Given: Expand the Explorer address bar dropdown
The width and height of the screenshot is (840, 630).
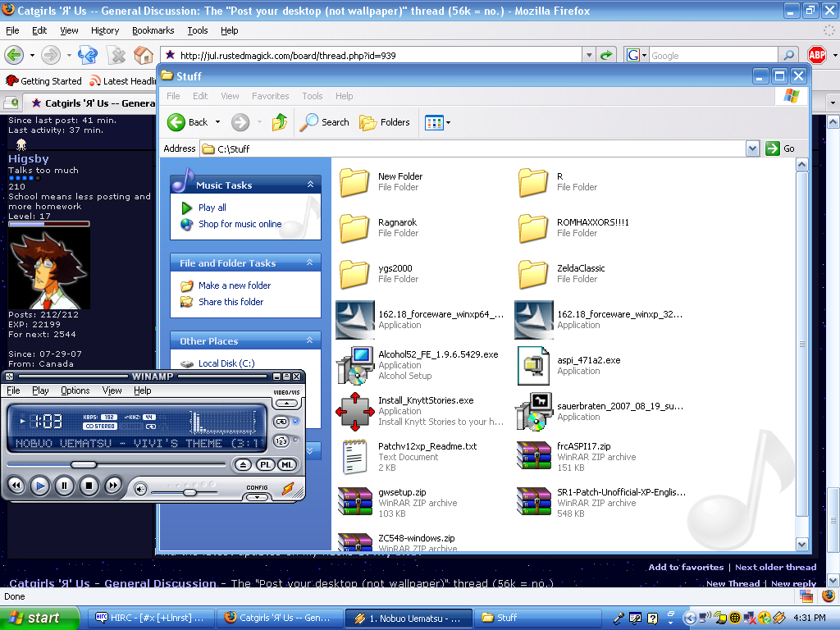Looking at the screenshot, I should (x=752, y=148).
